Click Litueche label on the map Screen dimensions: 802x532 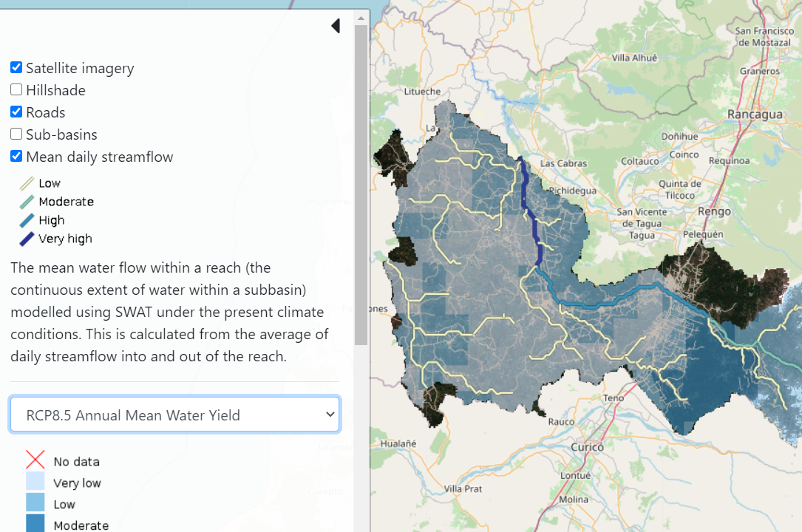coord(423,92)
